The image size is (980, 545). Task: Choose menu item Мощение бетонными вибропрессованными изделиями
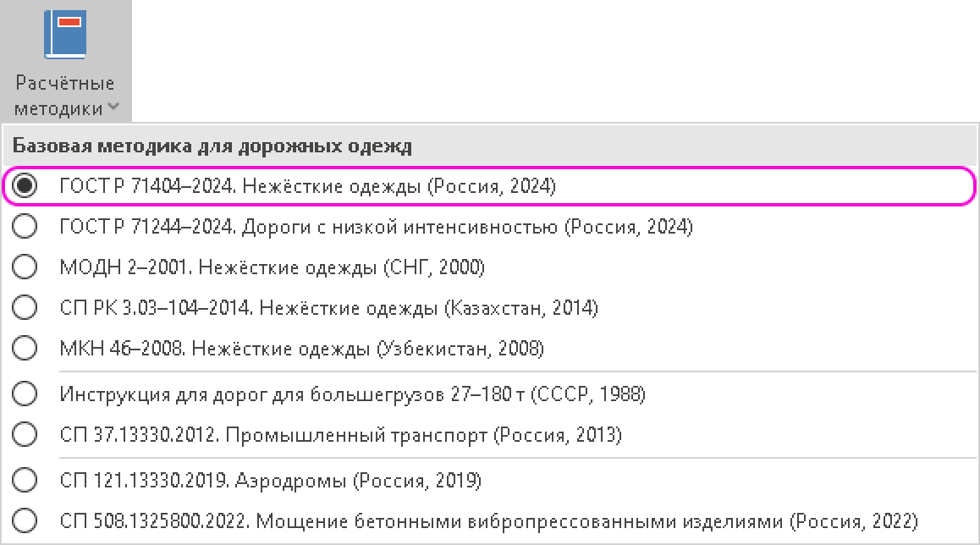pos(489,520)
